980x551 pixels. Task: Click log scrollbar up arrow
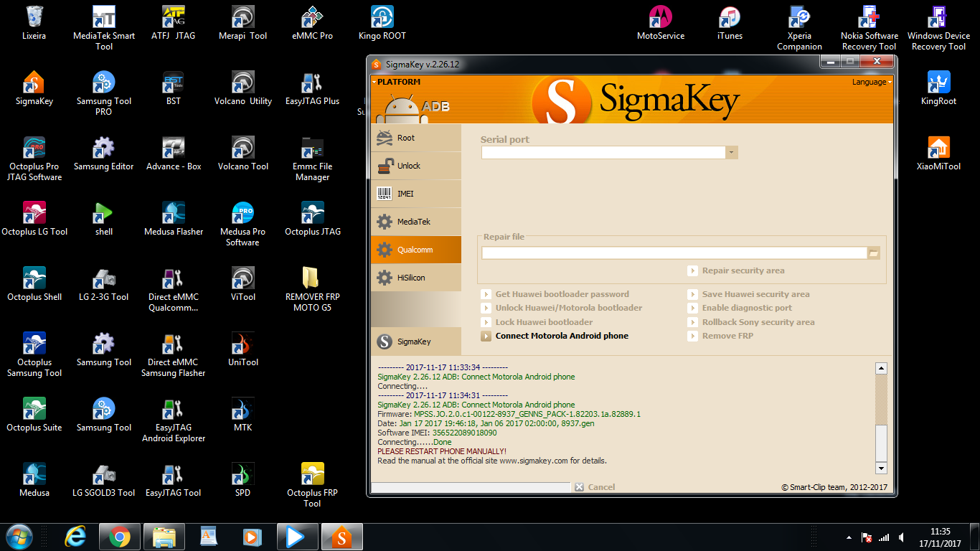[881, 369]
